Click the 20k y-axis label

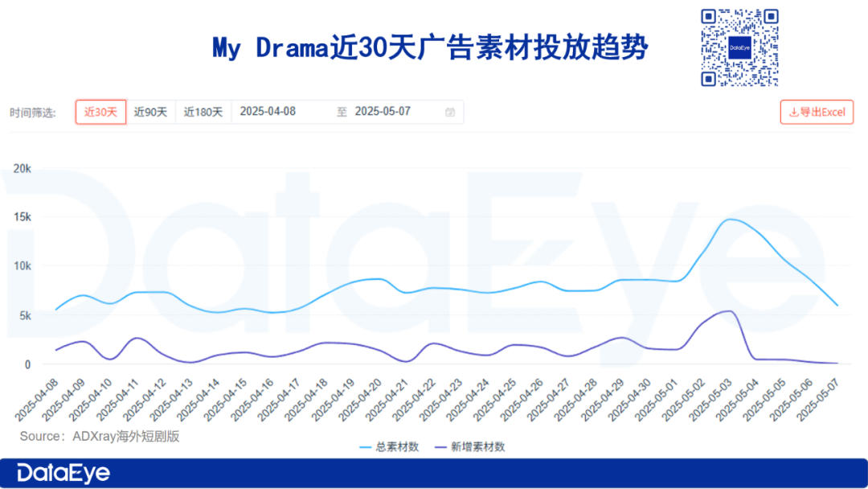(23, 169)
